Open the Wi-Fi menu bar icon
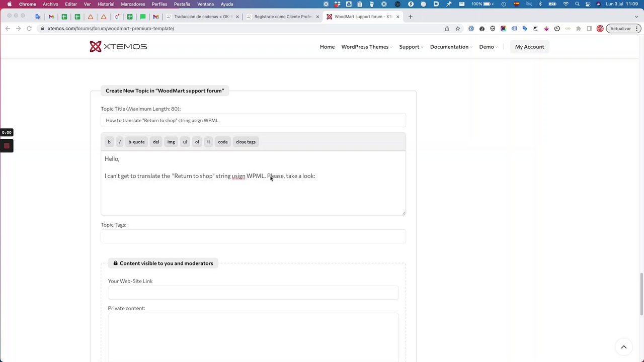 pyautogui.click(x=566, y=4)
